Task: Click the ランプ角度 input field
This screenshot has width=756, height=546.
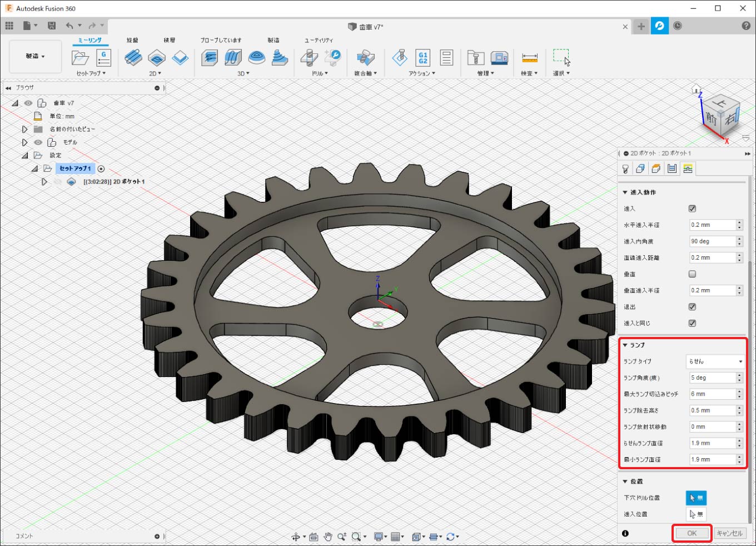Action: 712,378
